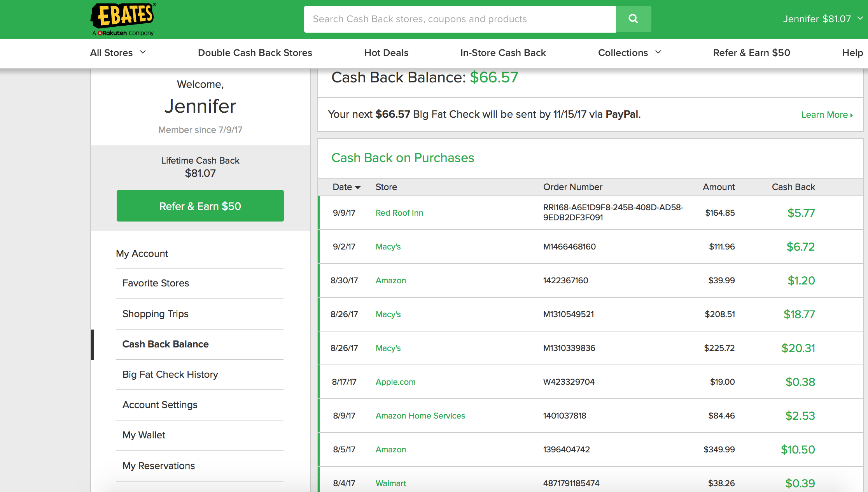Go to Hot Deals

click(386, 53)
